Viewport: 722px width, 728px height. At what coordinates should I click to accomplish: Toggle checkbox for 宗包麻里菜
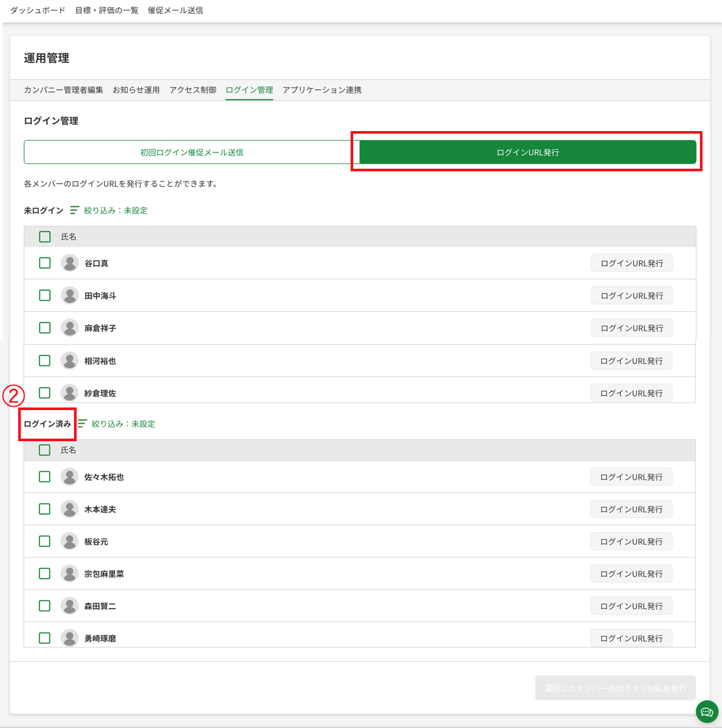(45, 574)
